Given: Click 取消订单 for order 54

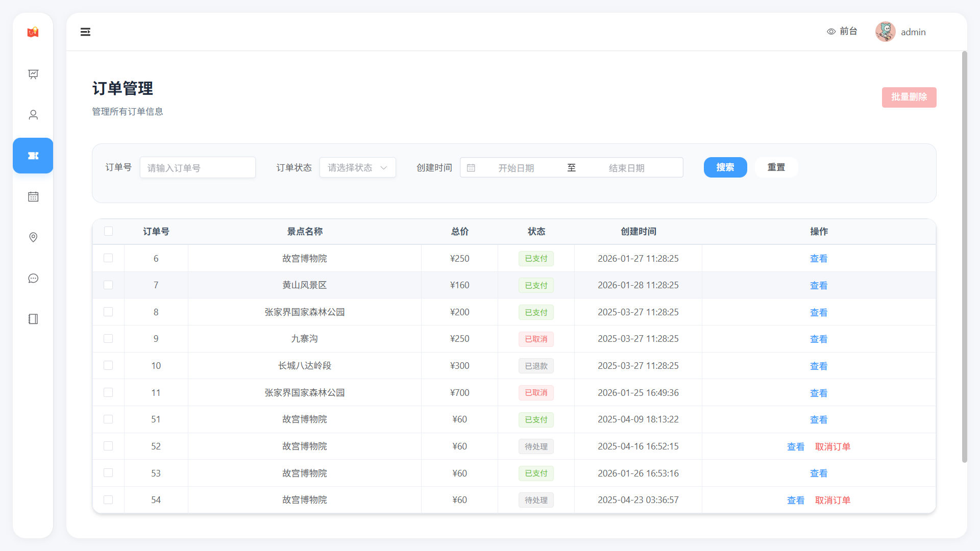Looking at the screenshot, I should 832,500.
